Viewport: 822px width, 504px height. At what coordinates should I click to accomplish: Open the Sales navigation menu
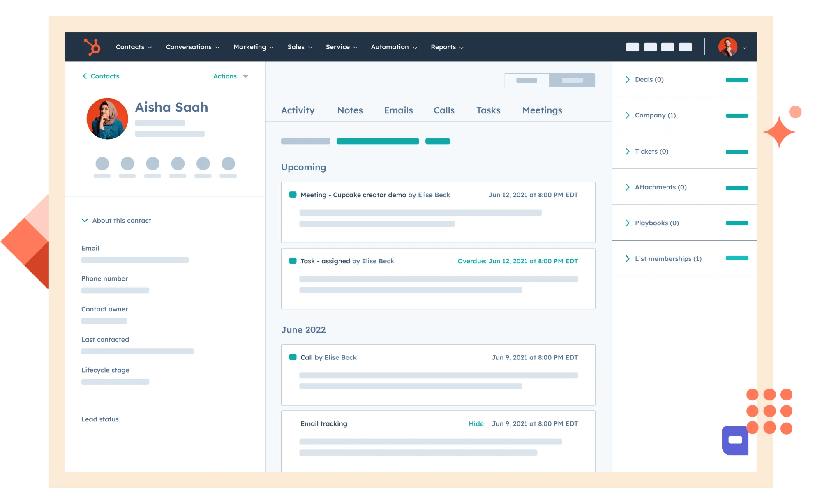[x=300, y=47]
